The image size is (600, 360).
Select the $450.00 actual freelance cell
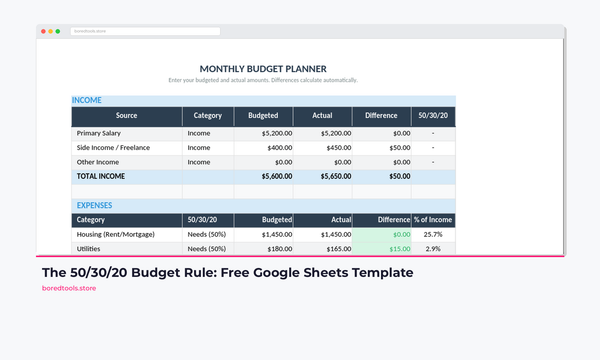323,148
